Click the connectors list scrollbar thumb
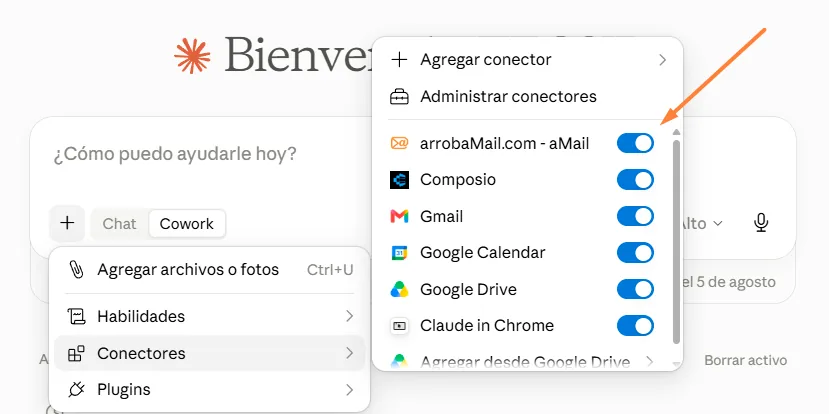The width and height of the screenshot is (829, 414). 676,242
